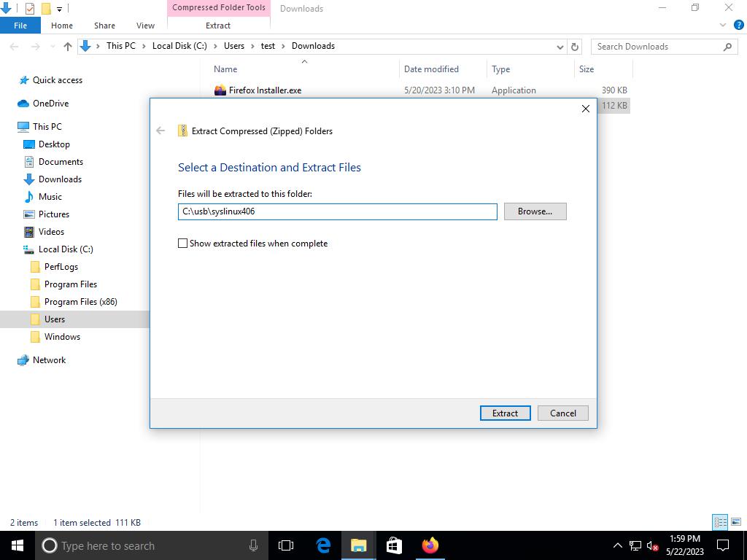
Task: Click the refresh icon beside address bar
Action: pyautogui.click(x=575, y=47)
